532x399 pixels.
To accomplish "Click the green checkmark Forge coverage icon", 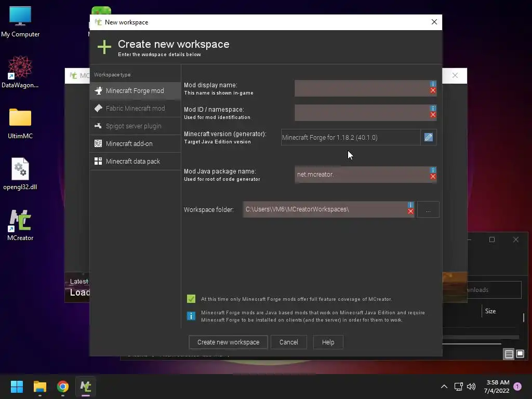I will tap(191, 299).
